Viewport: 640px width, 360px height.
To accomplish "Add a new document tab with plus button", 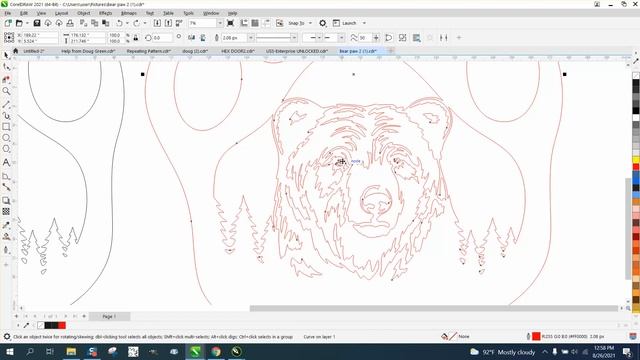I will pos(391,51).
